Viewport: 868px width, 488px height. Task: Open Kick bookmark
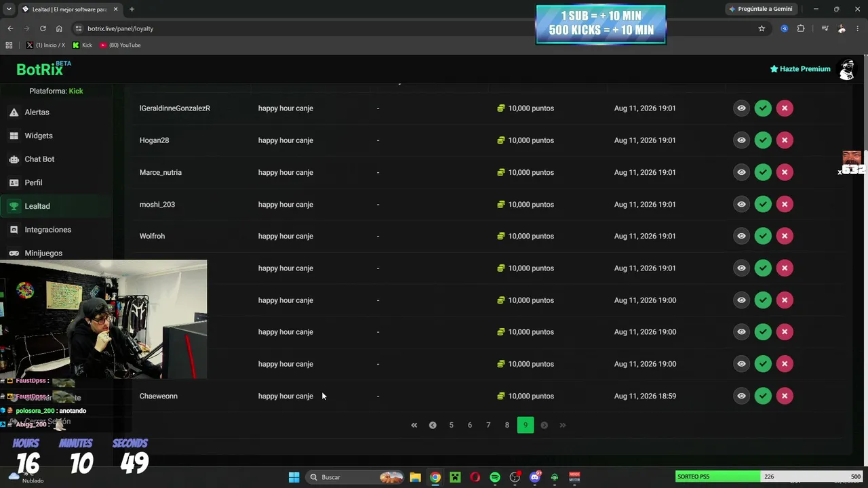[83, 45]
